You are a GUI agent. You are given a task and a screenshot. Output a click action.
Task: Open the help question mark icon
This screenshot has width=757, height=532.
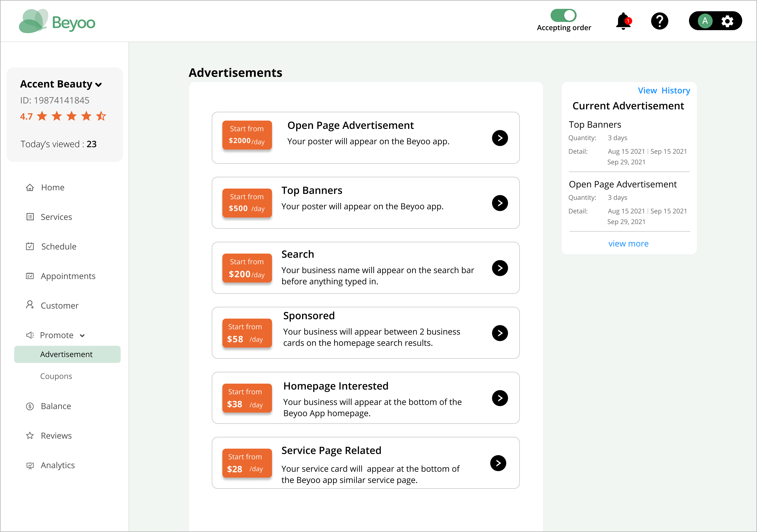(x=659, y=21)
